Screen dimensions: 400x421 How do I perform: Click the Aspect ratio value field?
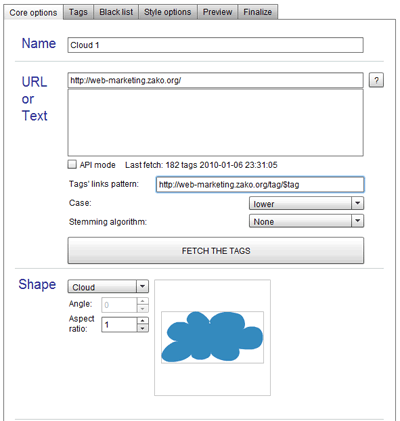(x=119, y=324)
